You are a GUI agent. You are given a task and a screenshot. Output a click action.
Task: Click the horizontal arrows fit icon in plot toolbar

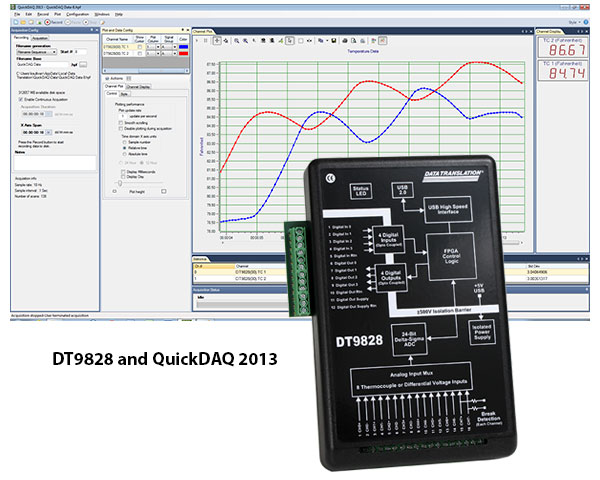[x=309, y=41]
